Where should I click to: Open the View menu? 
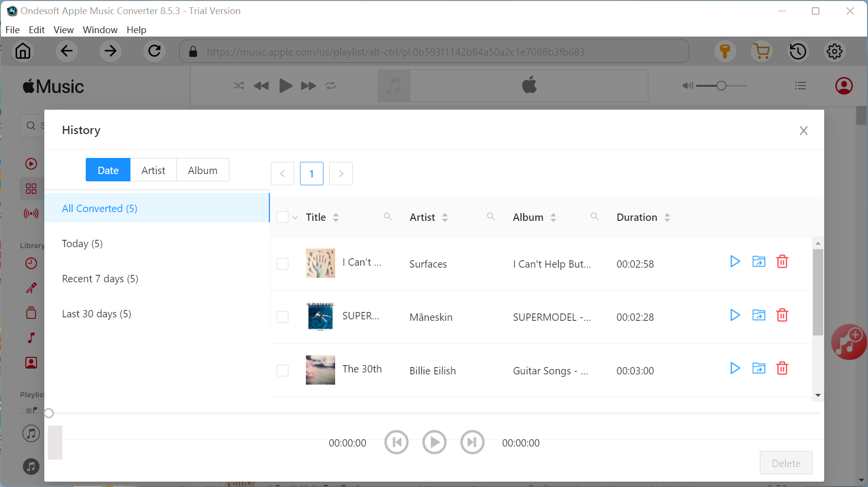pos(64,30)
